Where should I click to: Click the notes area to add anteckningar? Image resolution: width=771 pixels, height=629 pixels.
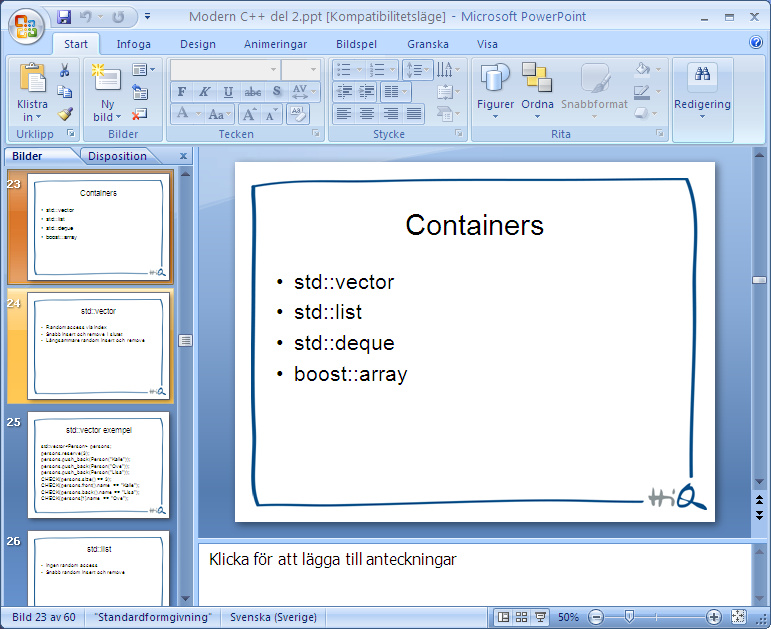(474, 574)
